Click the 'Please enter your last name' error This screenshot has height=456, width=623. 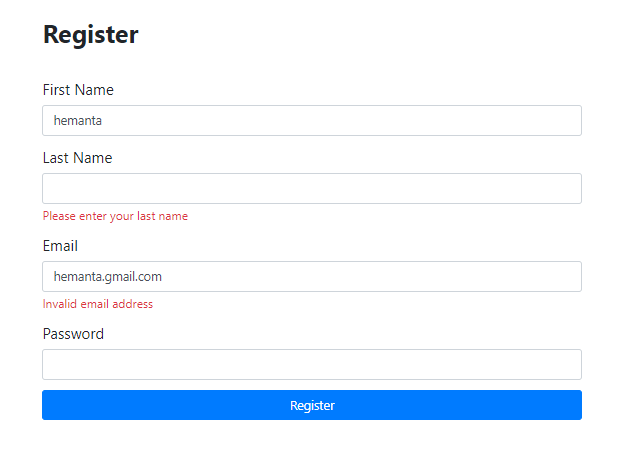[115, 216]
